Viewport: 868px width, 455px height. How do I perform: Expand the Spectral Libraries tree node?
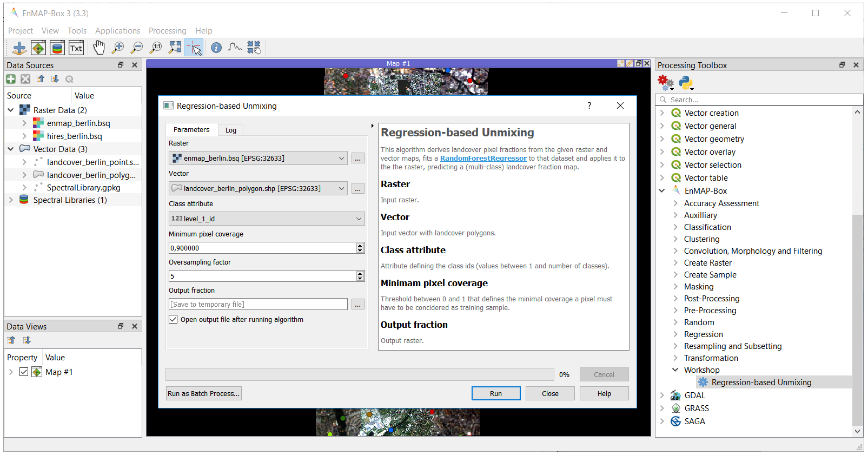pos(11,200)
